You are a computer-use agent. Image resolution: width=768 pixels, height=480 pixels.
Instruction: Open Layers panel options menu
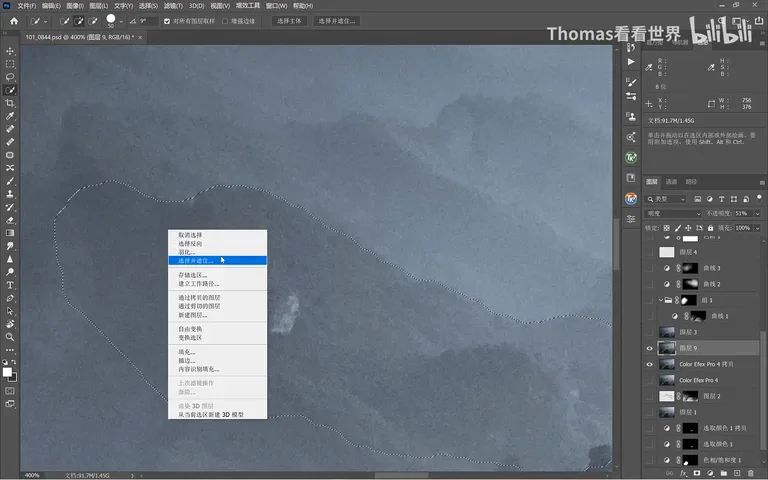point(762,182)
